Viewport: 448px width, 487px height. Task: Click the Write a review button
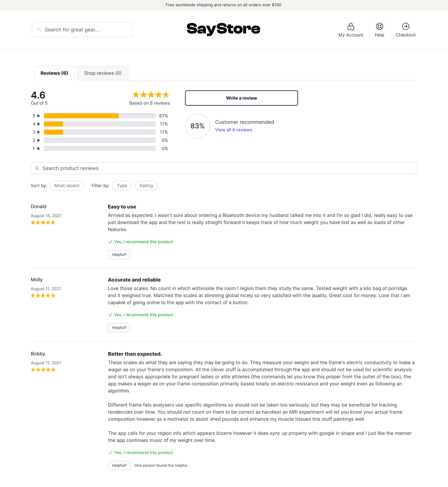tap(241, 98)
